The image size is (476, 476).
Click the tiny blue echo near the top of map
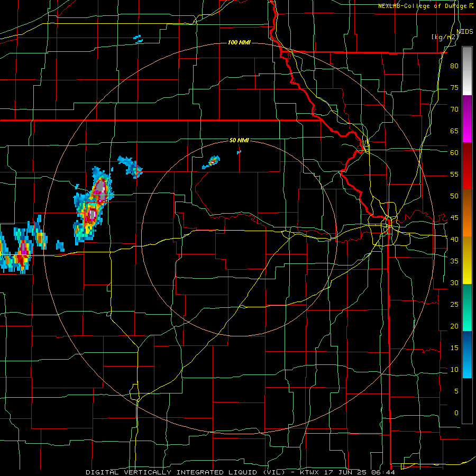[138, 39]
